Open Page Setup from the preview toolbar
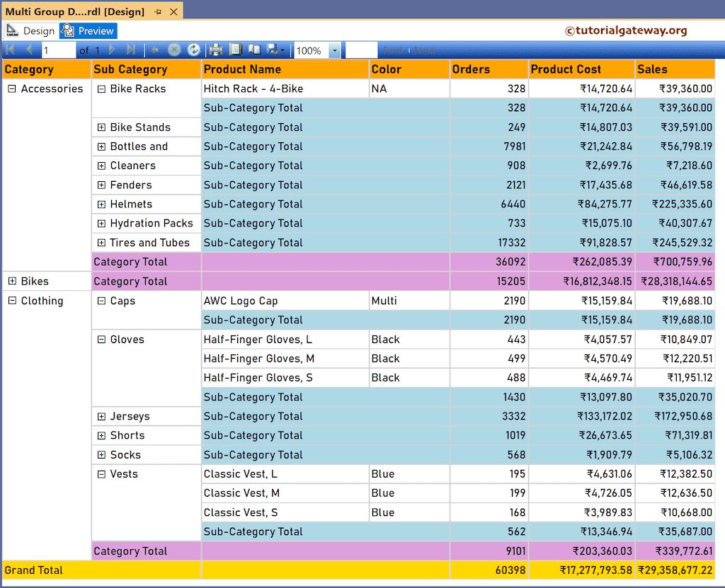The height and width of the screenshot is (588, 725). point(256,50)
